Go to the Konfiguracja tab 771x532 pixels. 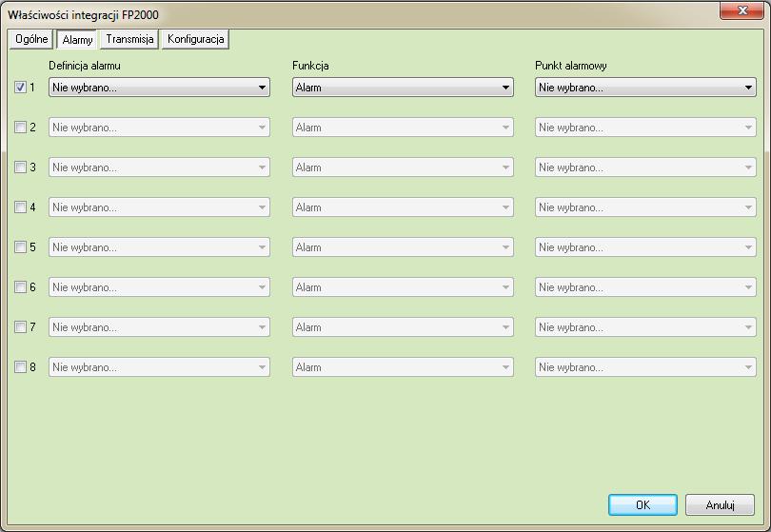click(196, 39)
